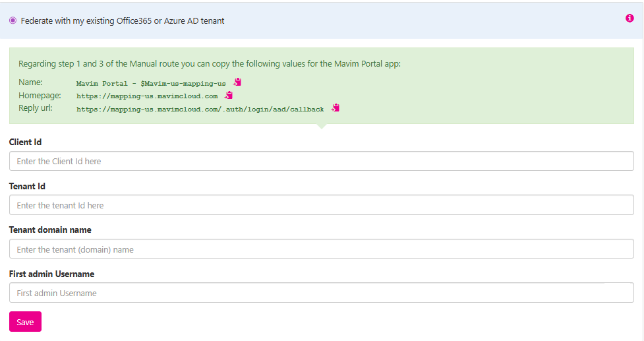Copy the Homepage URL to clipboard
Screen dimensions: 644x341
click(229, 95)
